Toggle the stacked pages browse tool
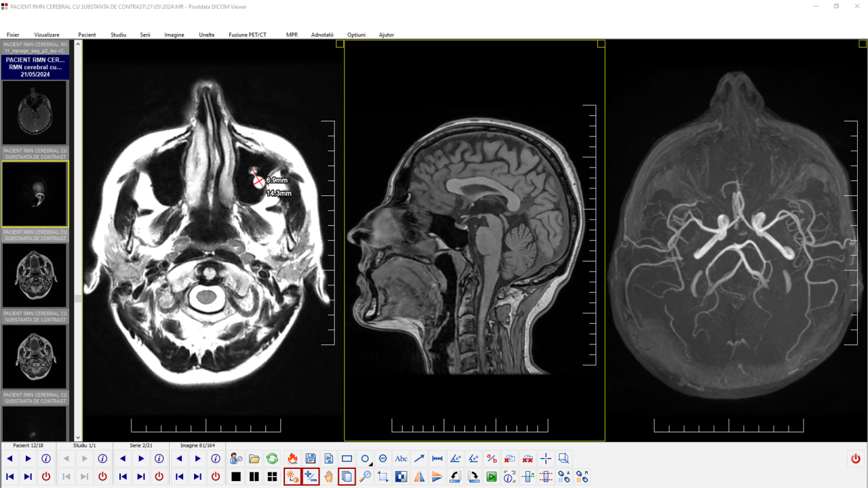The height and width of the screenshot is (488, 868). [347, 476]
